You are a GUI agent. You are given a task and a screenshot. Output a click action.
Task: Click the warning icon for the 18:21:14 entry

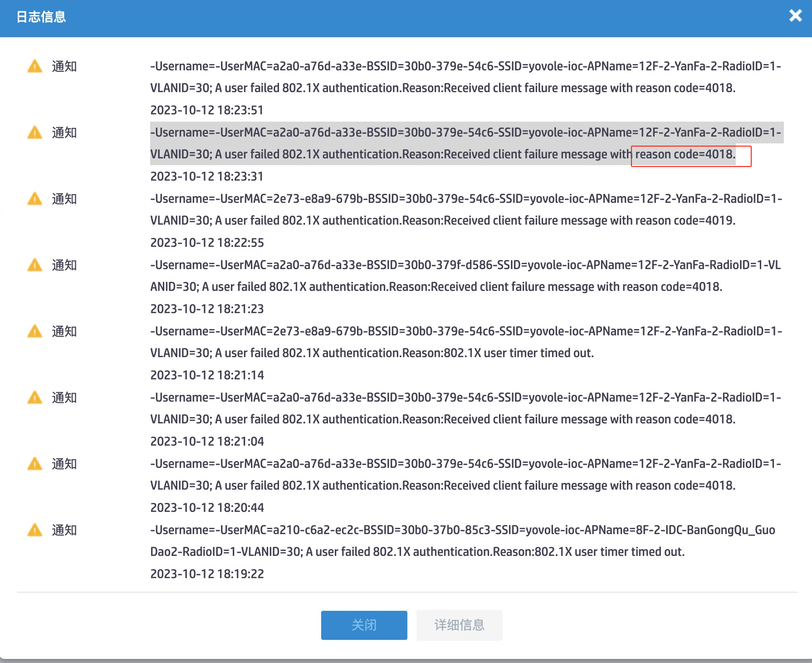click(35, 331)
